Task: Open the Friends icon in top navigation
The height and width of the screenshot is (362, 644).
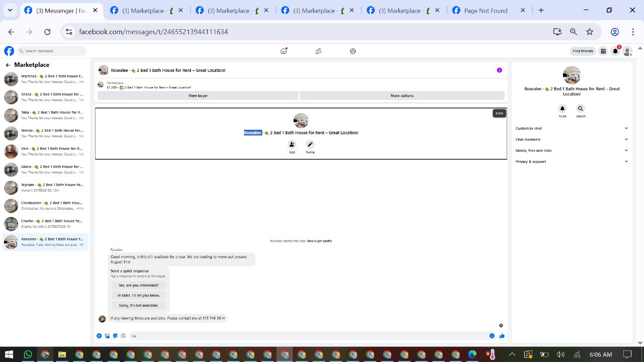Action: [318, 51]
